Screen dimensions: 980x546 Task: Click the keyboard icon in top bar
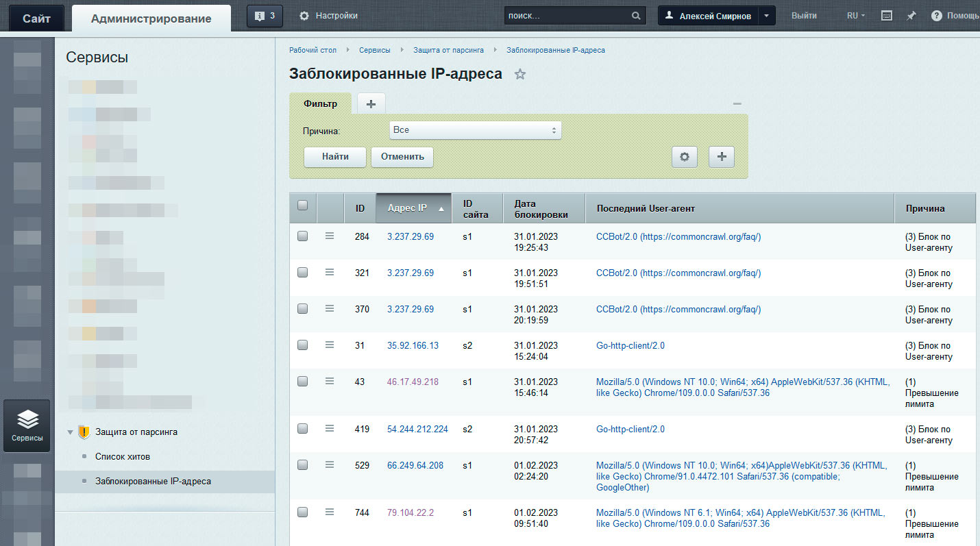click(x=886, y=16)
